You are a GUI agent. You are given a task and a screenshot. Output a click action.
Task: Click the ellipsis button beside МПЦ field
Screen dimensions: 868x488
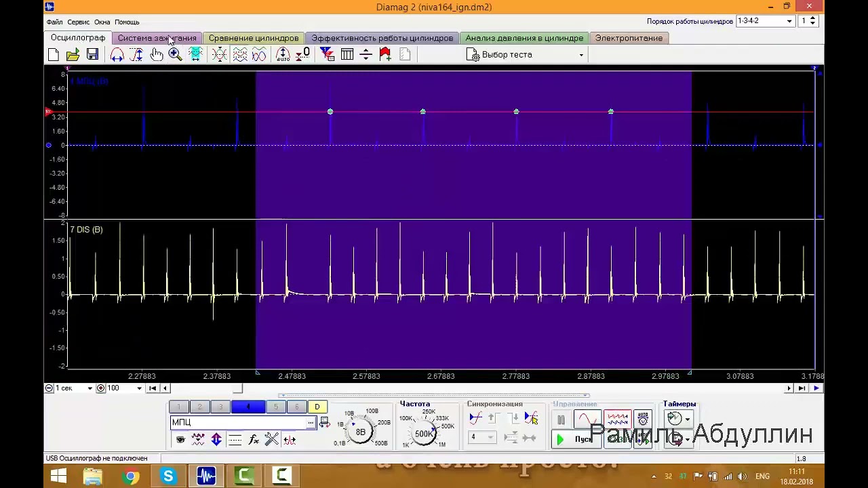click(x=311, y=422)
